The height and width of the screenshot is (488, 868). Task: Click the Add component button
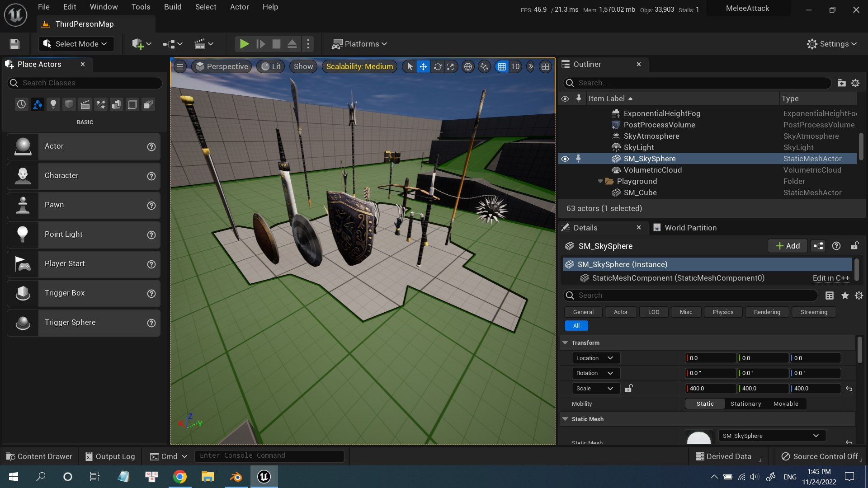788,246
